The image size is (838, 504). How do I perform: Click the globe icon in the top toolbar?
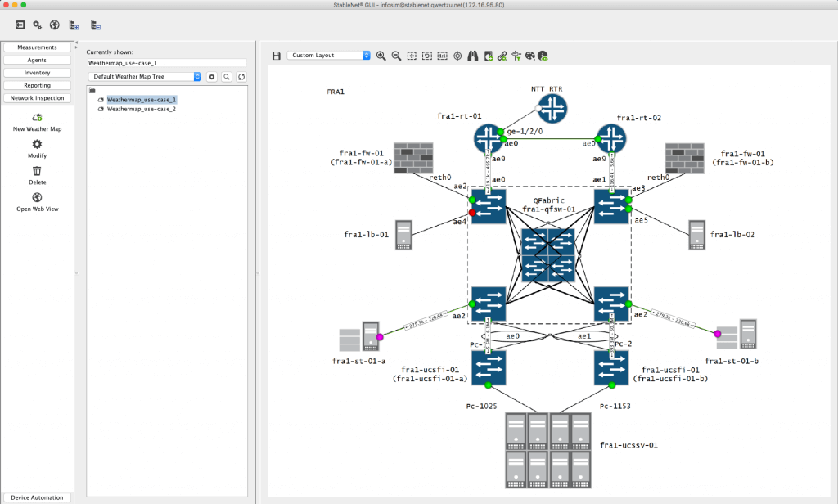tap(54, 25)
